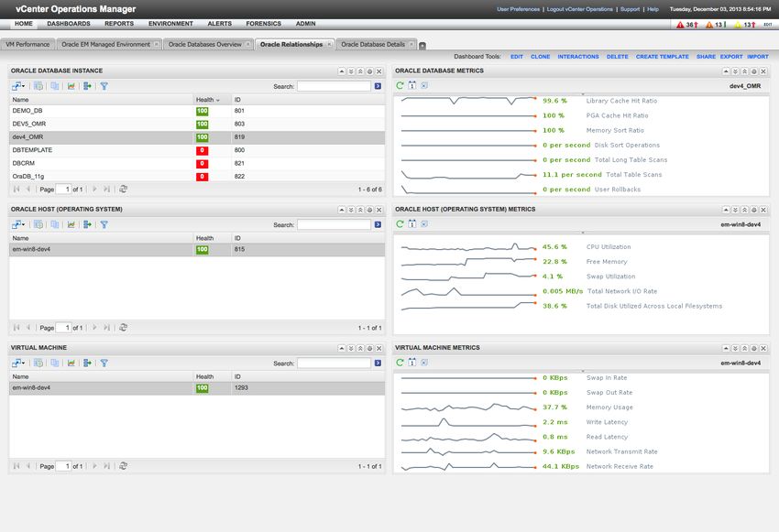Click EXPORT dashboard link
This screenshot has width=779, height=532.
[731, 57]
